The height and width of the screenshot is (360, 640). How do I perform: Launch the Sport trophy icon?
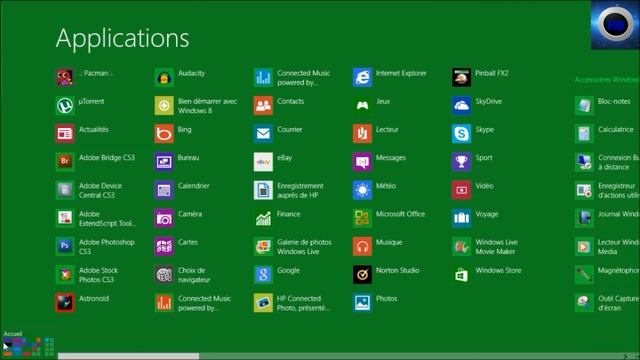(462, 162)
